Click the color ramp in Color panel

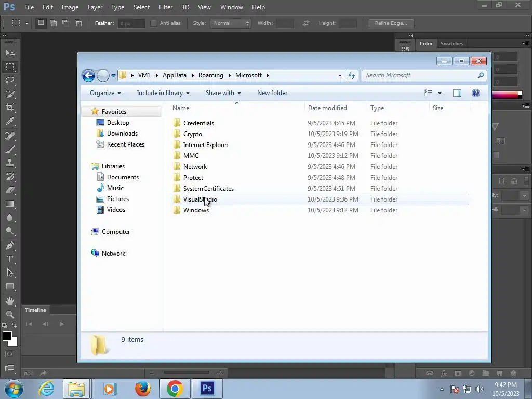tap(507, 95)
